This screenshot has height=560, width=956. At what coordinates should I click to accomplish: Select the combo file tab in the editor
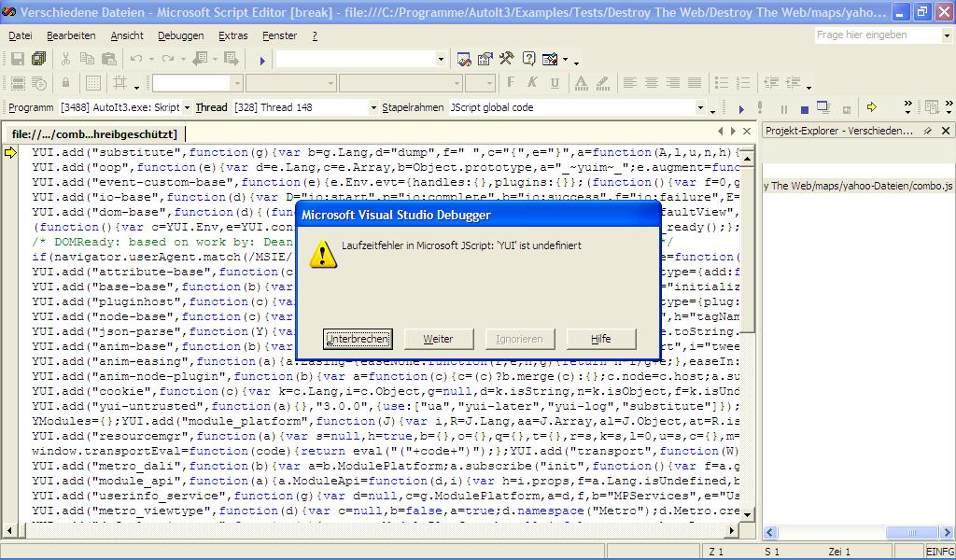click(94, 134)
